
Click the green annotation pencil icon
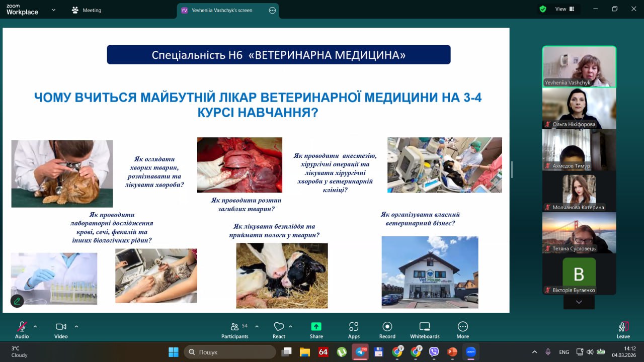click(x=17, y=301)
